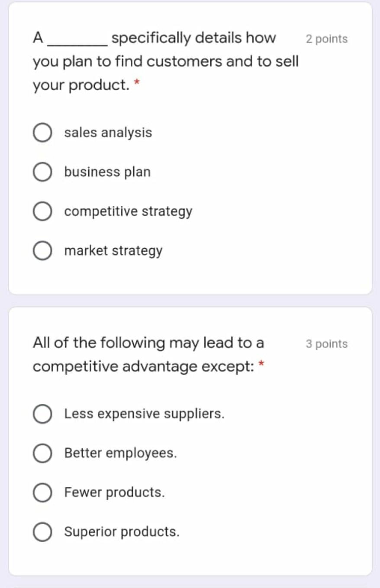Choose the 'competitive strategy' radio circle
Viewport: 380px width, 588px height.
(42, 212)
